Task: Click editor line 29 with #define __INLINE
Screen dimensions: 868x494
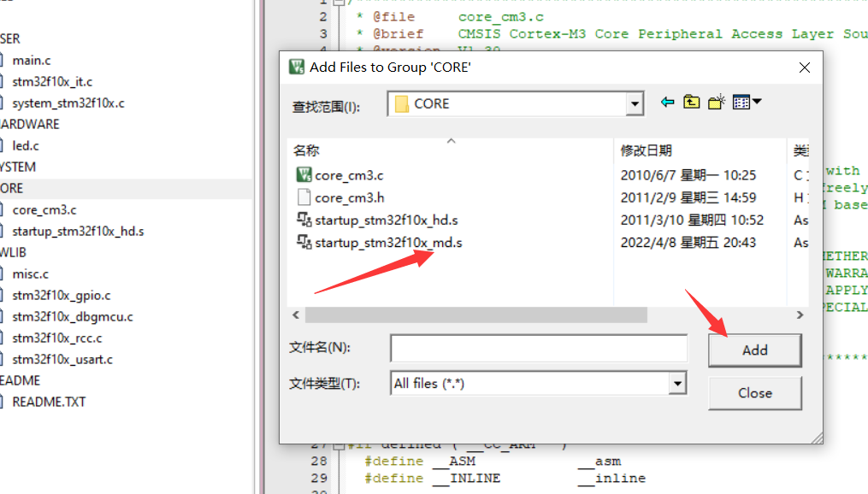Action: coord(505,478)
